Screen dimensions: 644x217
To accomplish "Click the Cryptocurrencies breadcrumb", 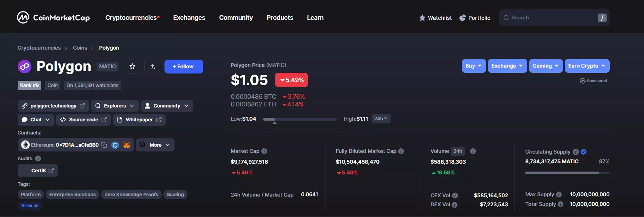I will 39,48.
